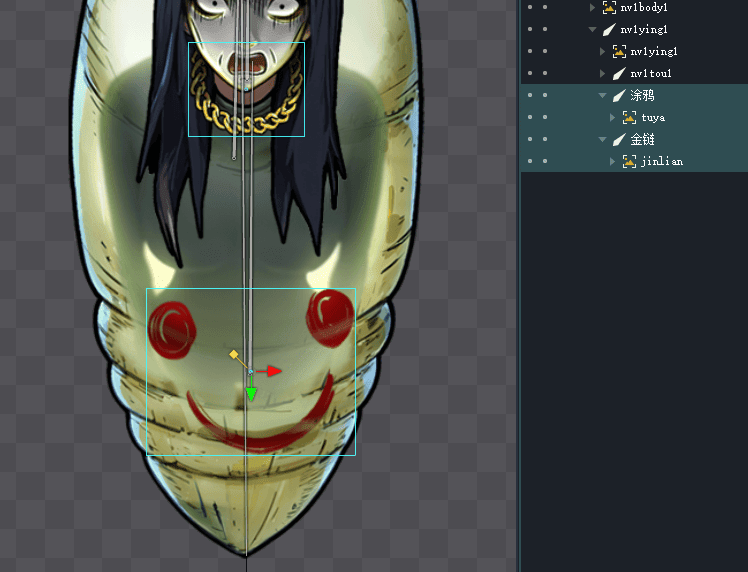The image size is (748, 572).
Task: Toggle the leftmost visibility dot on the nv1tou1 row
Action: click(x=529, y=74)
